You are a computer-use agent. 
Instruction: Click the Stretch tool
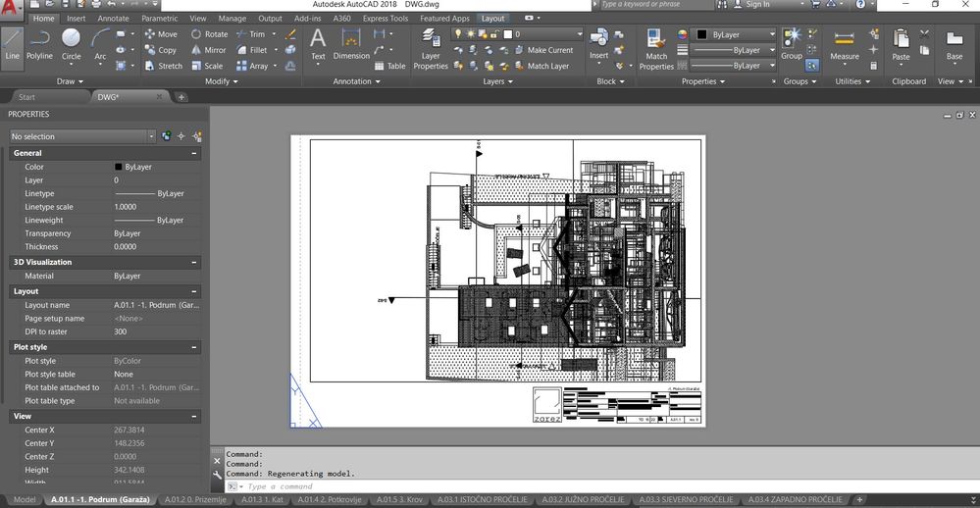(x=163, y=66)
